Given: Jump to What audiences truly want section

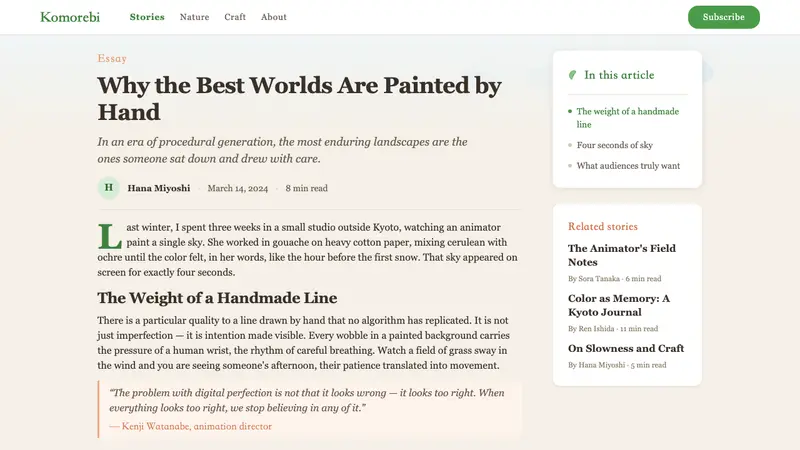Looking at the screenshot, I should coord(628,166).
